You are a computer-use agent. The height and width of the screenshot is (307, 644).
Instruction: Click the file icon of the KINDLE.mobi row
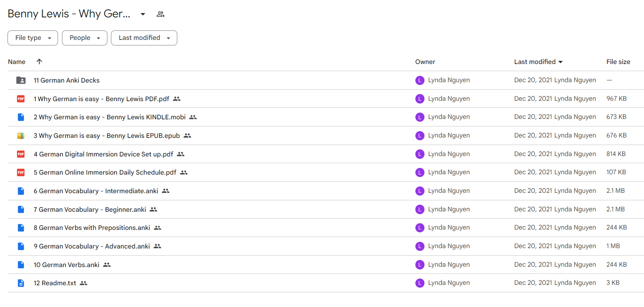(21, 117)
